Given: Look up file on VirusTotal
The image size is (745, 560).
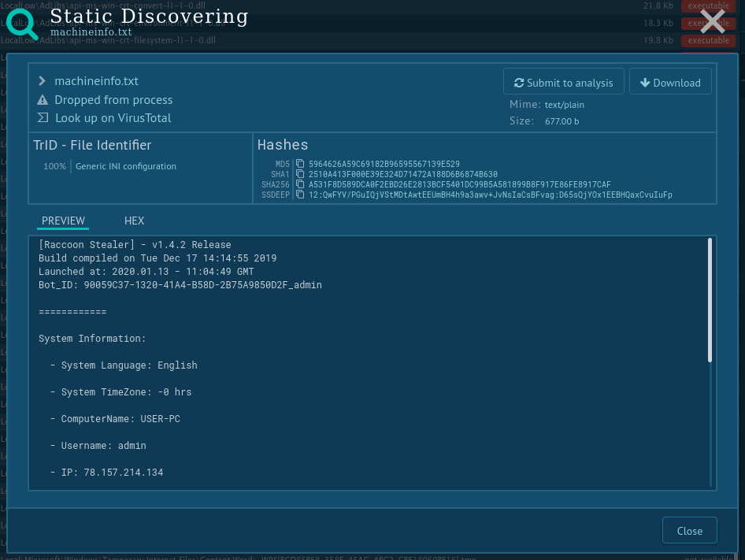Looking at the screenshot, I should pos(113,118).
